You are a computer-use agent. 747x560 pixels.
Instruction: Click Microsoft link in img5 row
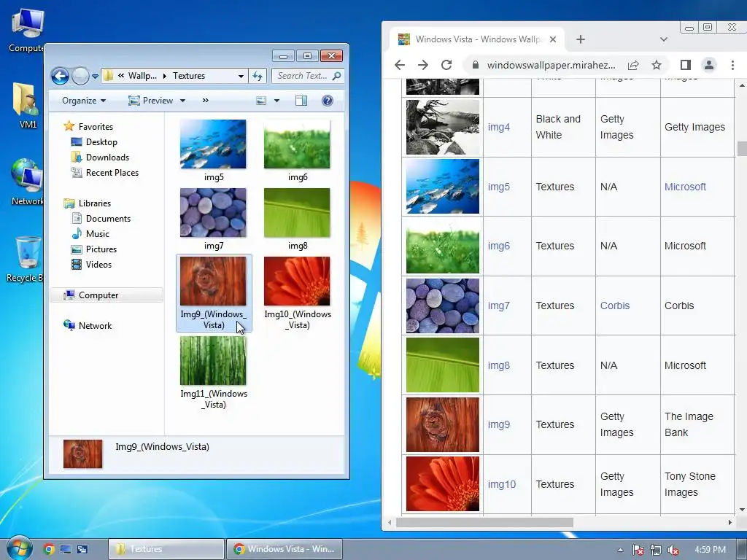coord(686,187)
